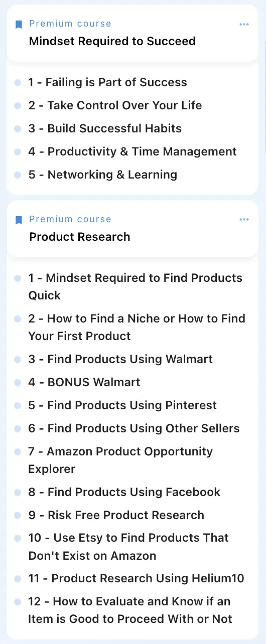The width and height of the screenshot is (266, 644).
Task: Open lesson 2 - Take Control Over Your Life
Action: pyautogui.click(x=115, y=105)
